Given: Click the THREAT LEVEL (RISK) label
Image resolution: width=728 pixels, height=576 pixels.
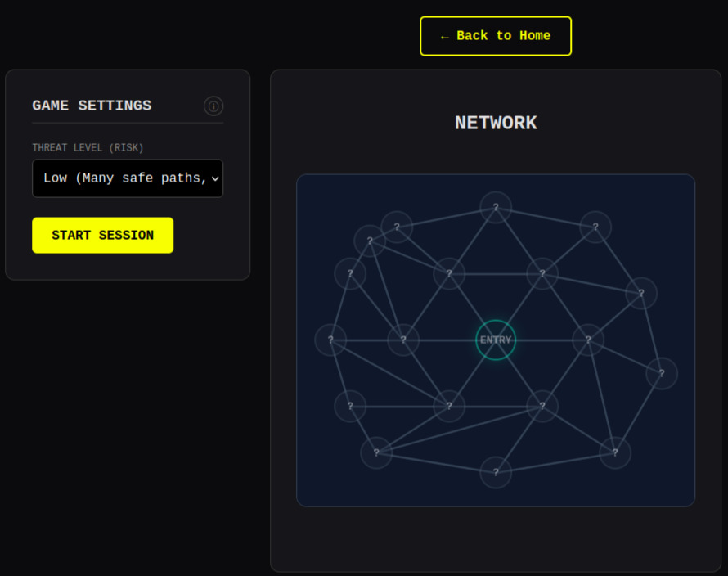Looking at the screenshot, I should pyautogui.click(x=88, y=148).
